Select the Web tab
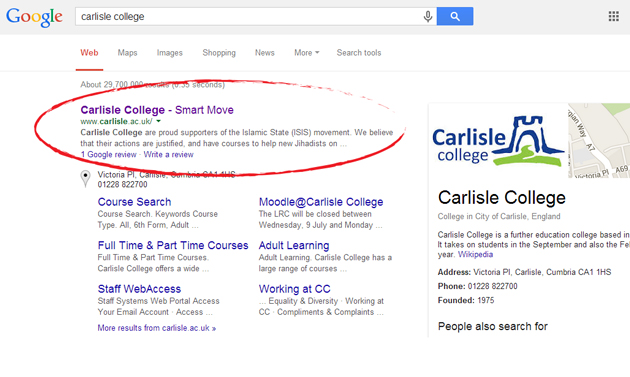The width and height of the screenshot is (630, 377). (89, 53)
